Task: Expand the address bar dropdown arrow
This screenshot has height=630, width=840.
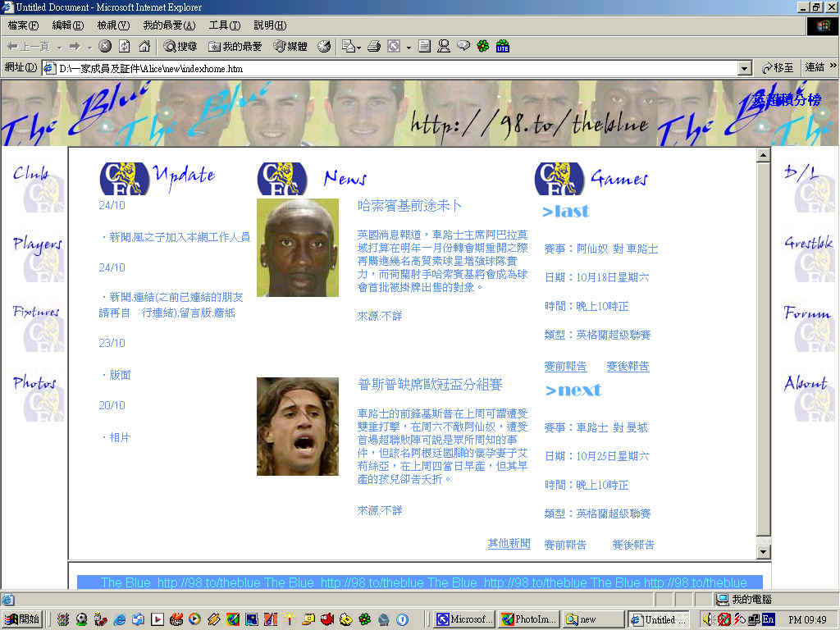Action: coord(744,69)
